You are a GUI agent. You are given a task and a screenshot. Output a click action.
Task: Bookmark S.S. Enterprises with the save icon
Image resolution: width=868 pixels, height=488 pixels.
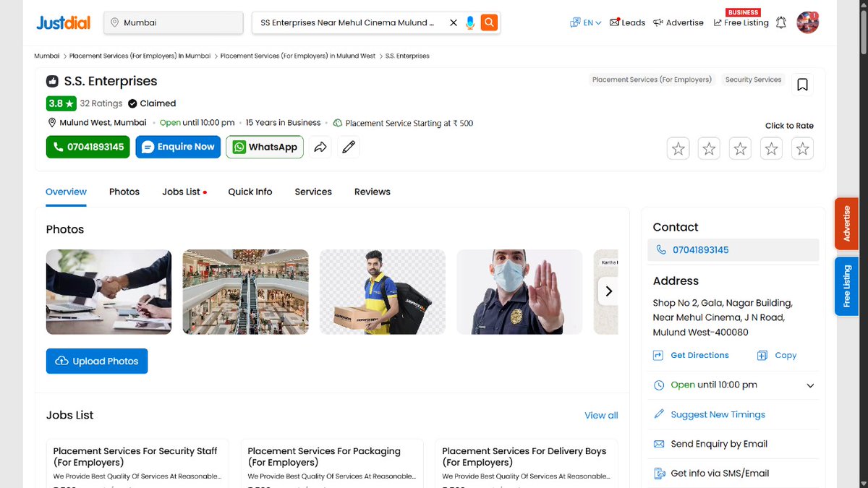[x=802, y=85]
